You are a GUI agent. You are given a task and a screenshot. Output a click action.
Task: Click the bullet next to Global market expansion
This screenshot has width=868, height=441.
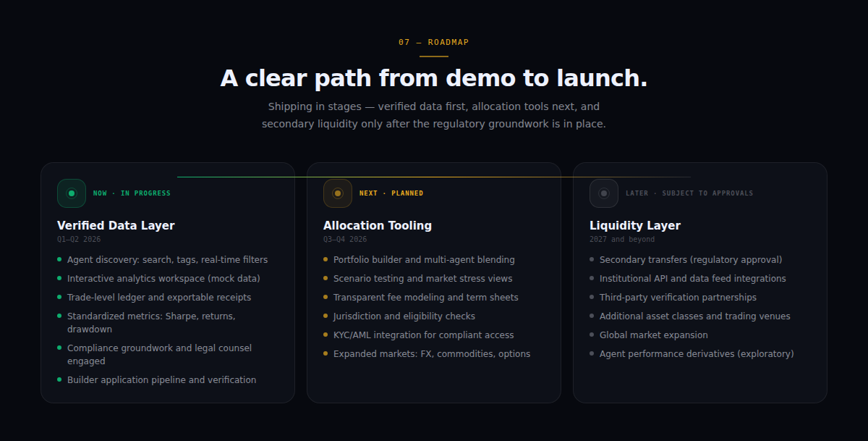[x=592, y=335]
